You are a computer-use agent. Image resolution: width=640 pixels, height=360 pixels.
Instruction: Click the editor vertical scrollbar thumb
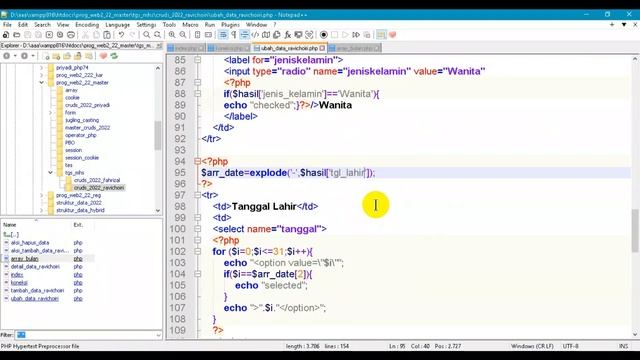point(635,231)
